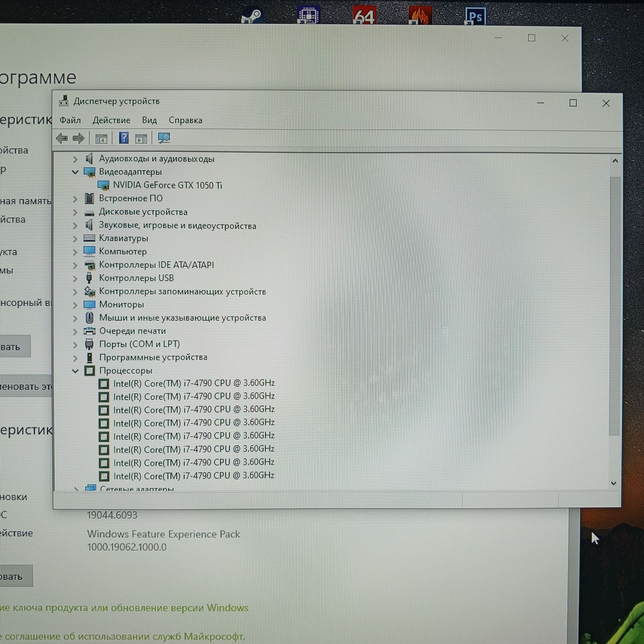The image size is (644, 644).
Task: Click the Порты (COM и LPT) icon
Action: point(89,344)
